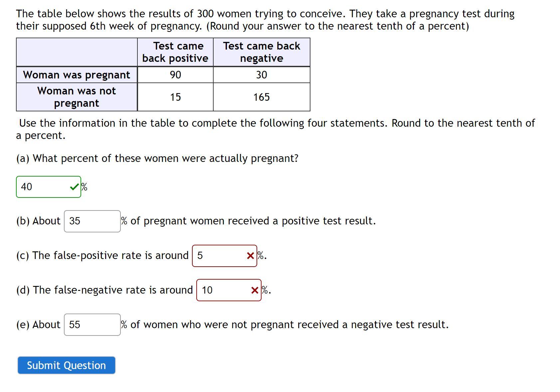Click the false-positive rate input field
Image resolution: width=560 pixels, height=392 pixels.
pyautogui.click(x=220, y=256)
